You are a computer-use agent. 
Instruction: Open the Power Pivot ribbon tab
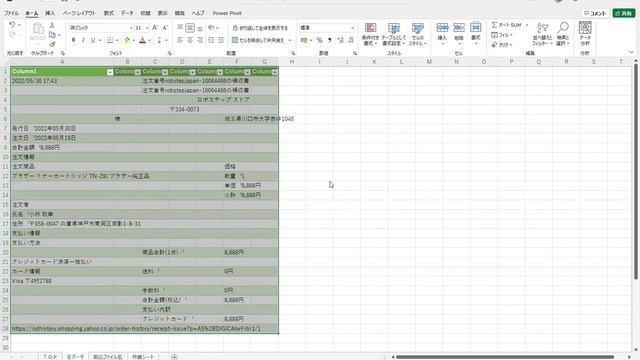[227, 13]
